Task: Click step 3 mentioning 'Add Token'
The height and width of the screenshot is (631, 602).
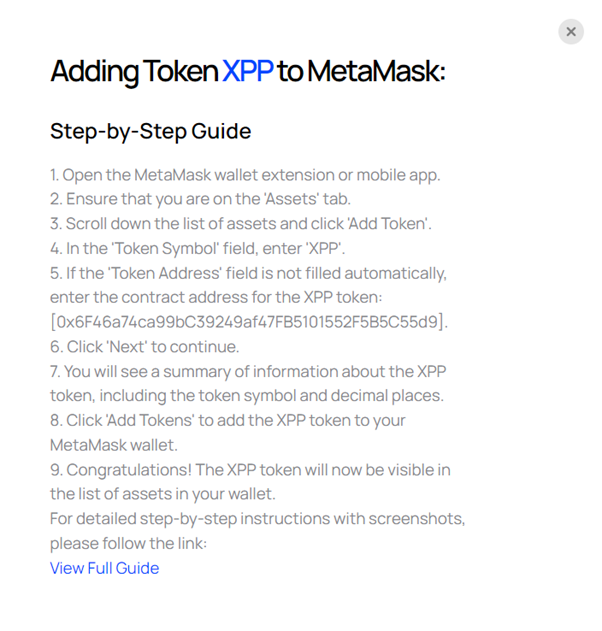Action: coord(241,224)
